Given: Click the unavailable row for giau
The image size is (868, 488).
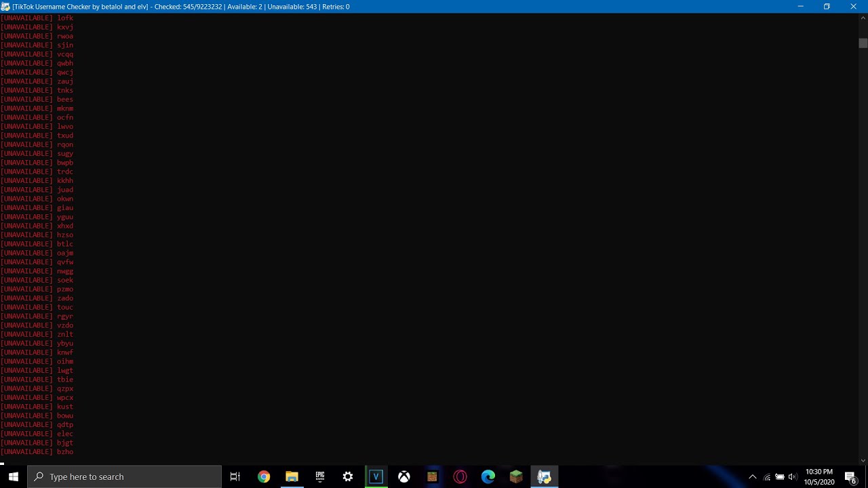Looking at the screenshot, I should (37, 208).
